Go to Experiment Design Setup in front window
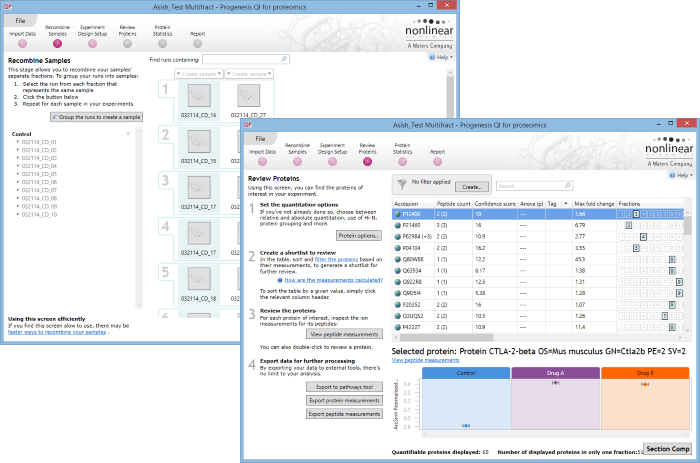This screenshot has width=700, height=463. [333, 162]
